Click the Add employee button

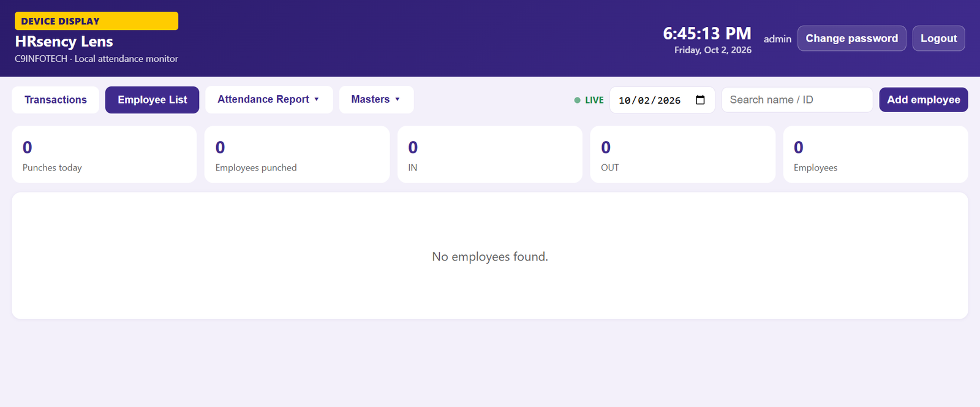(924, 100)
